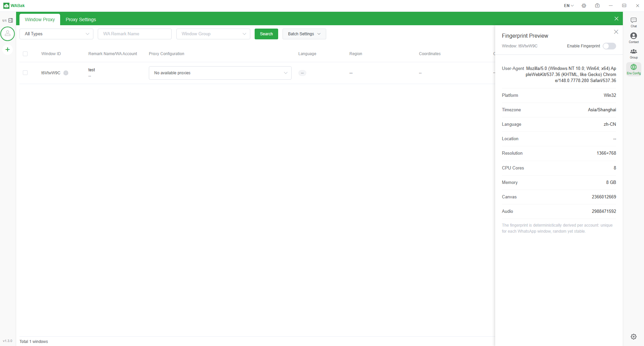Screen dimensions: 644x346
Task: Select the Env Config globe icon
Action: (x=634, y=69)
